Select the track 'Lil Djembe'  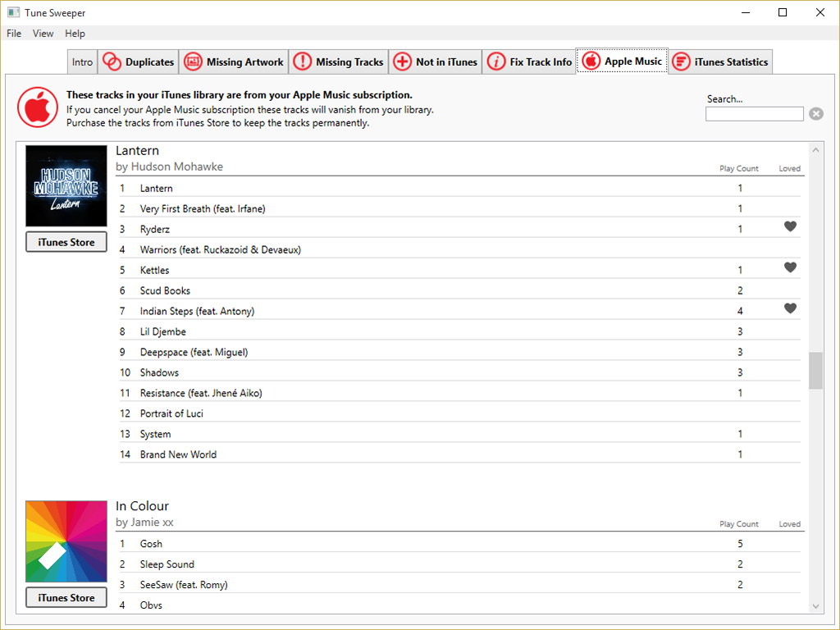pyautogui.click(x=459, y=331)
